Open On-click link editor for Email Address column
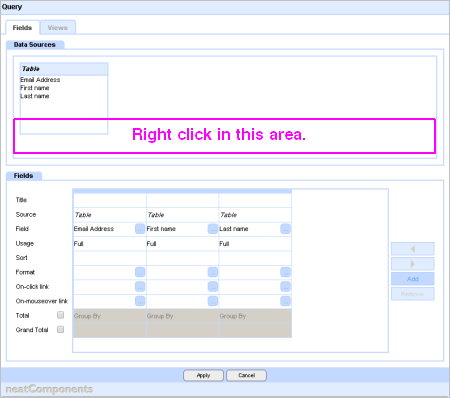Viewport: 450px width, 398px height. click(x=140, y=287)
